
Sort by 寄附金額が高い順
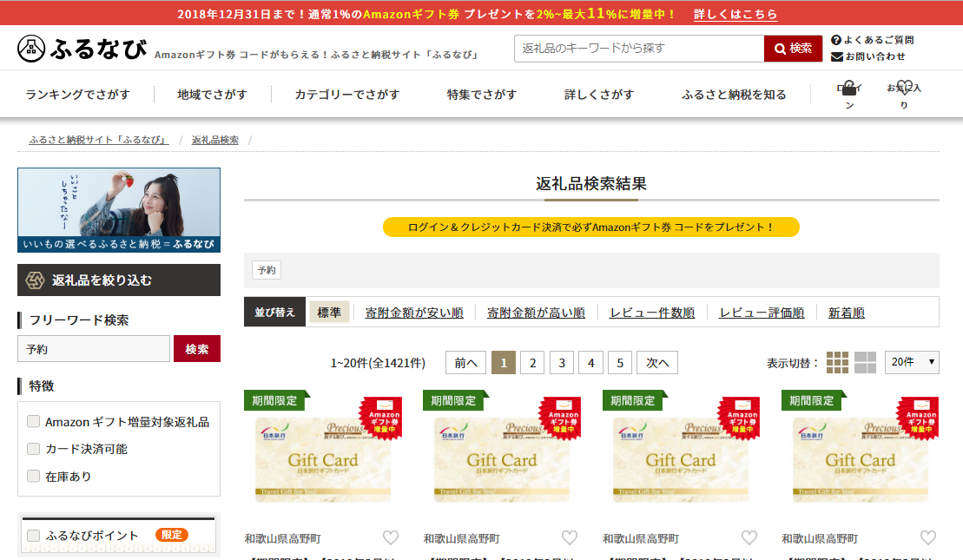pyautogui.click(x=536, y=313)
